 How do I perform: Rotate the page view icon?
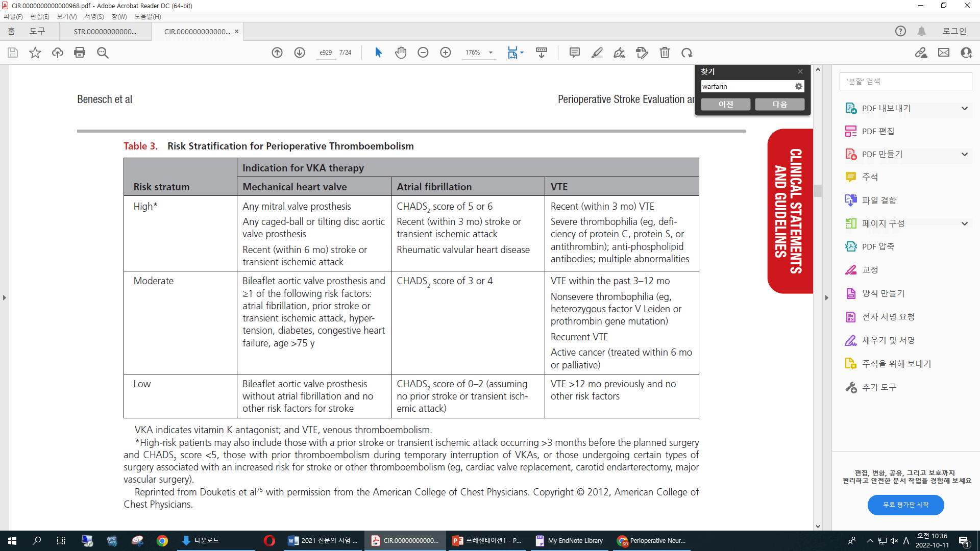tap(687, 53)
